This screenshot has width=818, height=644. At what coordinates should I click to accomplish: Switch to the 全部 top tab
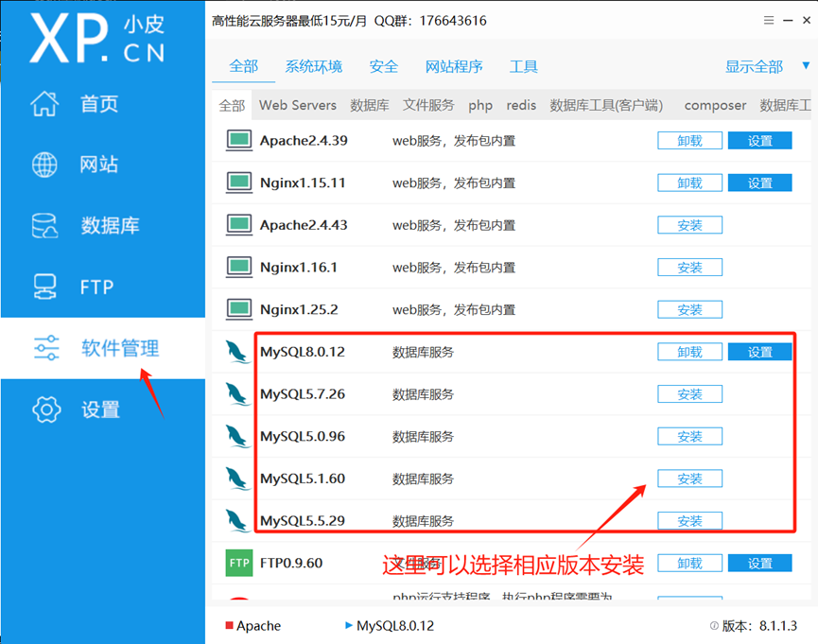(x=243, y=66)
